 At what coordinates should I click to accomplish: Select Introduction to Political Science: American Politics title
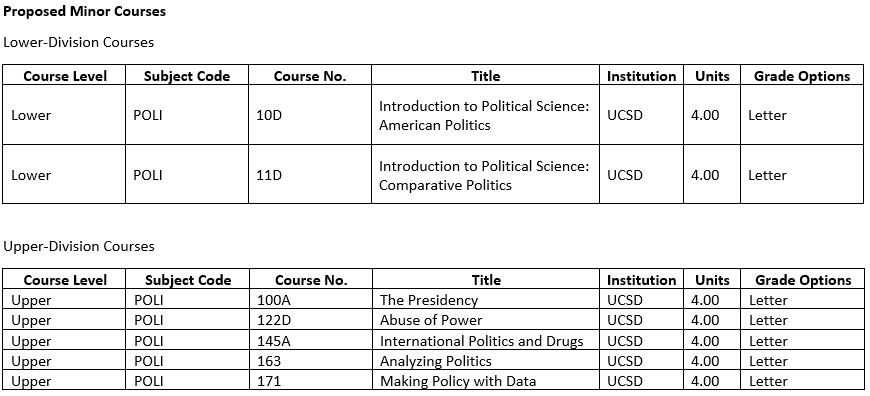tap(484, 115)
